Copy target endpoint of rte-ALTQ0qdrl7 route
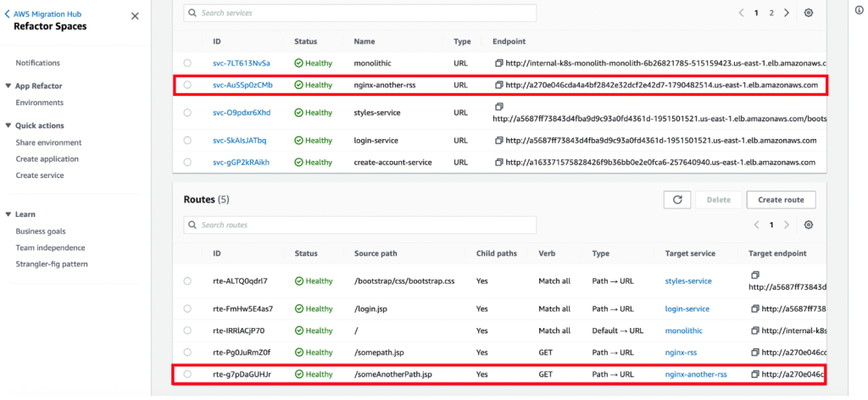The height and width of the screenshot is (400, 868). tap(755, 275)
